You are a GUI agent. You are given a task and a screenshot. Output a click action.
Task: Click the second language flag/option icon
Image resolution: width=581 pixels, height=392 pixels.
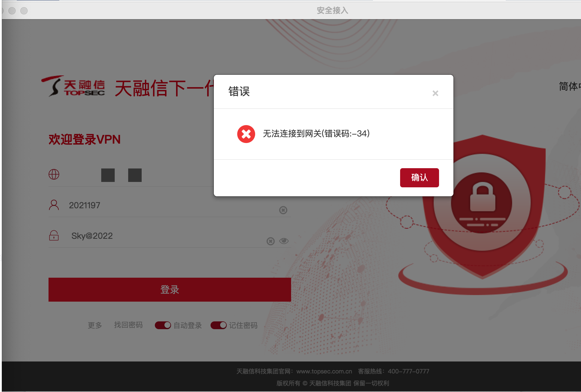(x=135, y=174)
